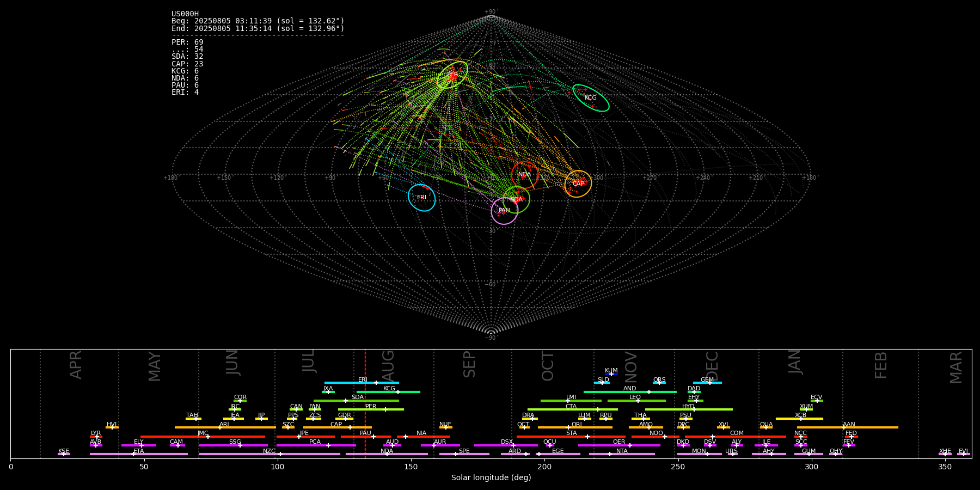This screenshot has width=980, height=490.
Task: Select the ORI shower bar on timeline
Action: [x=575, y=427]
